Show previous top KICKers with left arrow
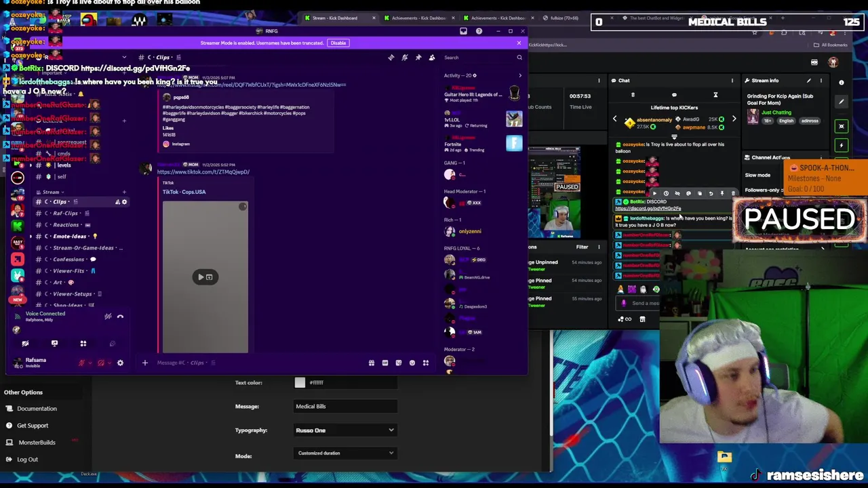Viewport: 868px width, 488px height. coord(615,119)
